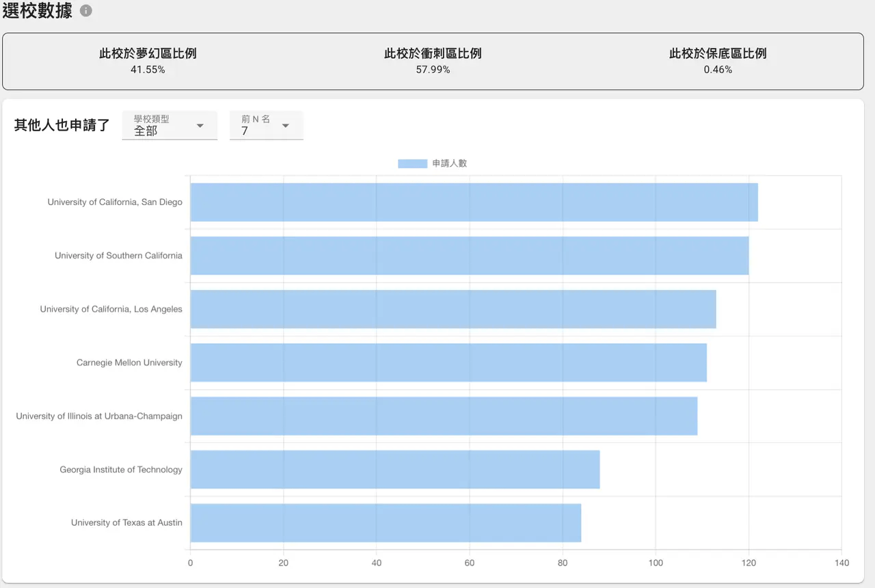This screenshot has width=875, height=588.
Task: Click the University of Texas at Austin label
Action: pos(126,523)
